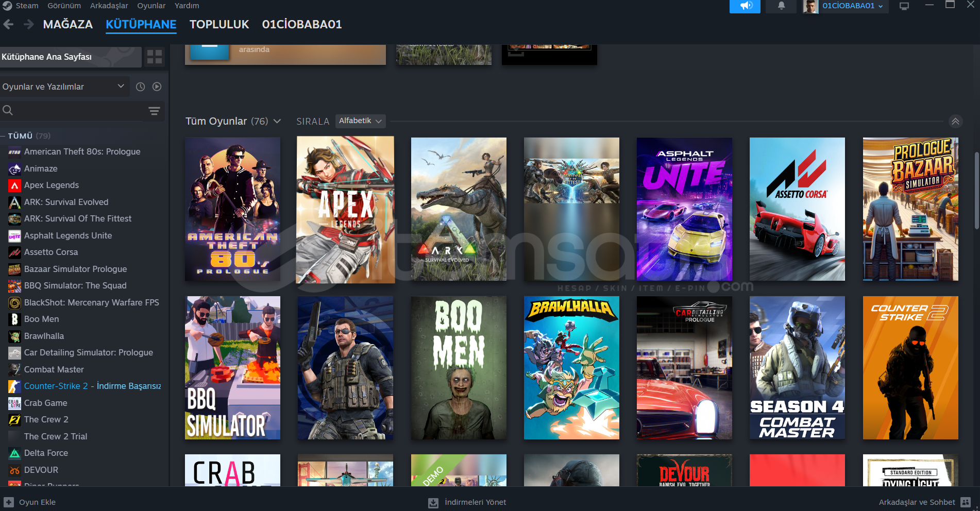Open advanced filter options icon

click(154, 111)
